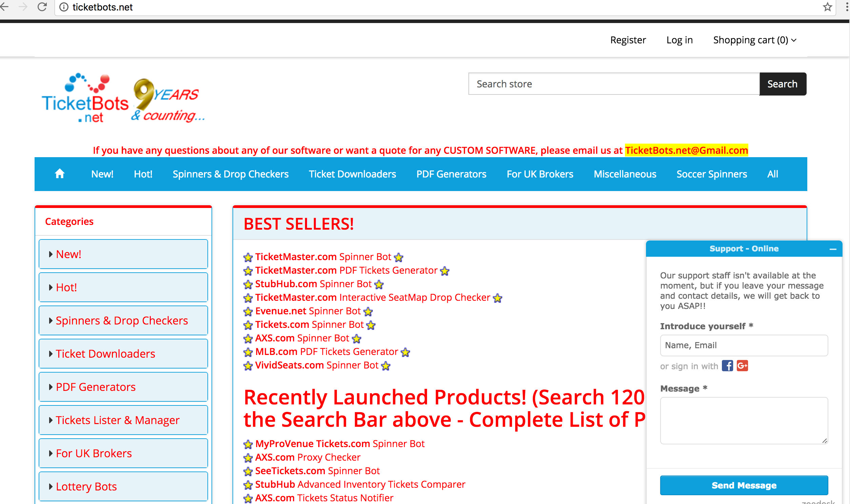The height and width of the screenshot is (504, 850).
Task: Expand Spinners & Drop Checkers sidebar category
Action: click(123, 321)
